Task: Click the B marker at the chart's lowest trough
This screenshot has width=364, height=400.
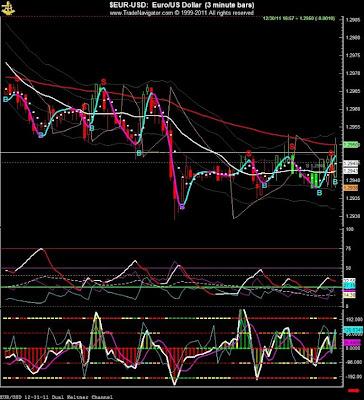Action: (x=182, y=207)
